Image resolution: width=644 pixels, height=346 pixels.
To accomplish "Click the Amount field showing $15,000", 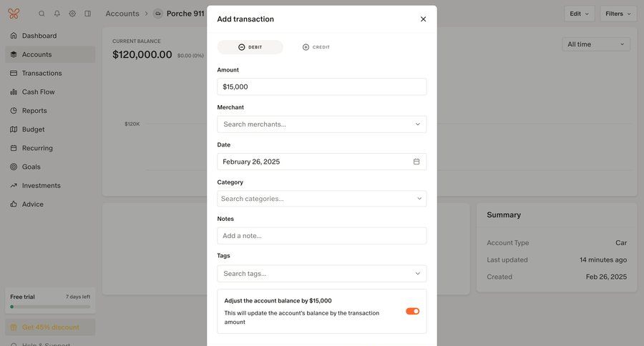I will pos(322,86).
